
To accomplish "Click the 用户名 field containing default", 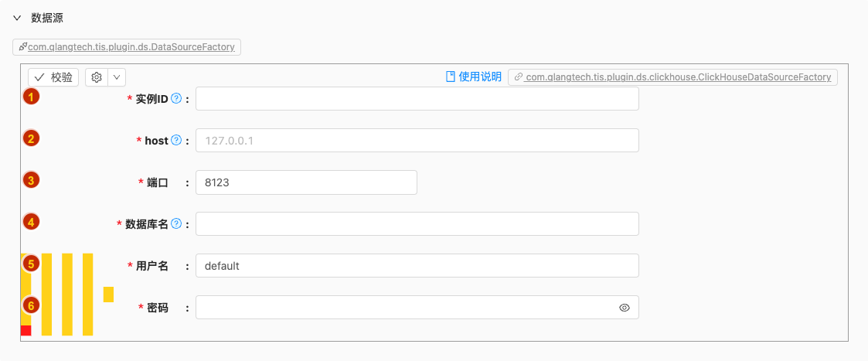I will [x=417, y=266].
